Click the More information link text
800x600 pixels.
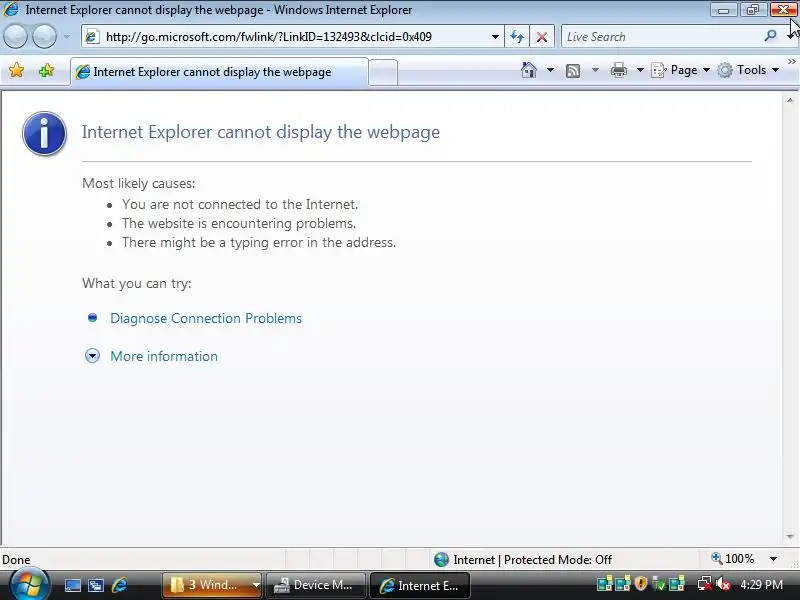(164, 356)
